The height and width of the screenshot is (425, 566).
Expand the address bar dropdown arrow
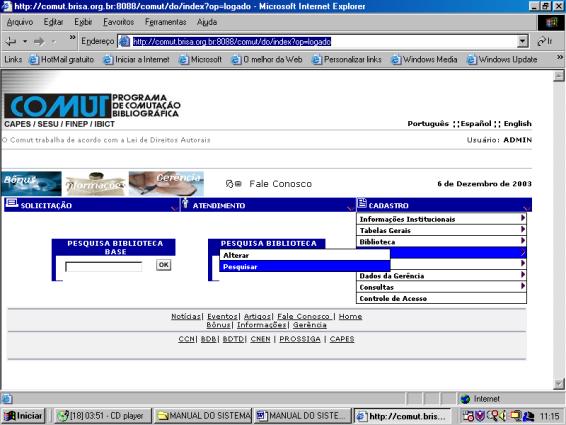point(522,42)
